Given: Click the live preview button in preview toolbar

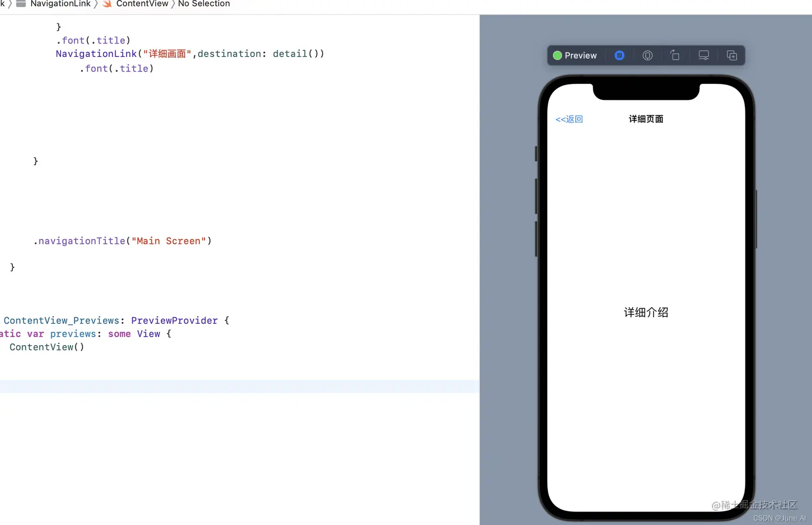Looking at the screenshot, I should tap(619, 55).
